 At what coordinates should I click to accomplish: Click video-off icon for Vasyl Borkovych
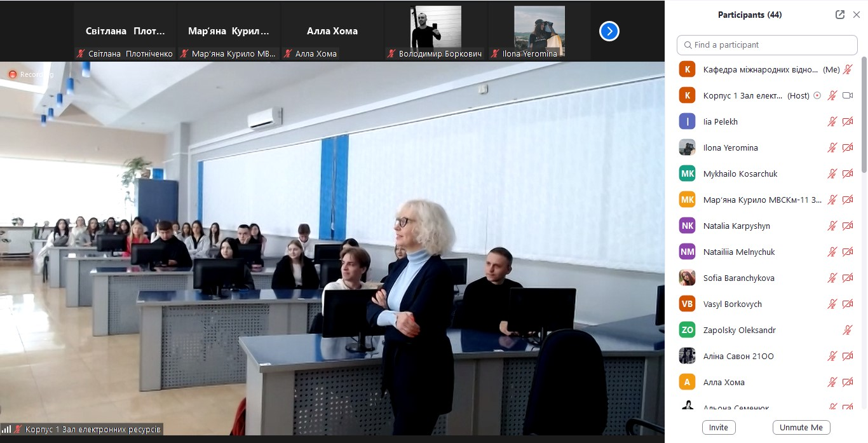(x=848, y=304)
